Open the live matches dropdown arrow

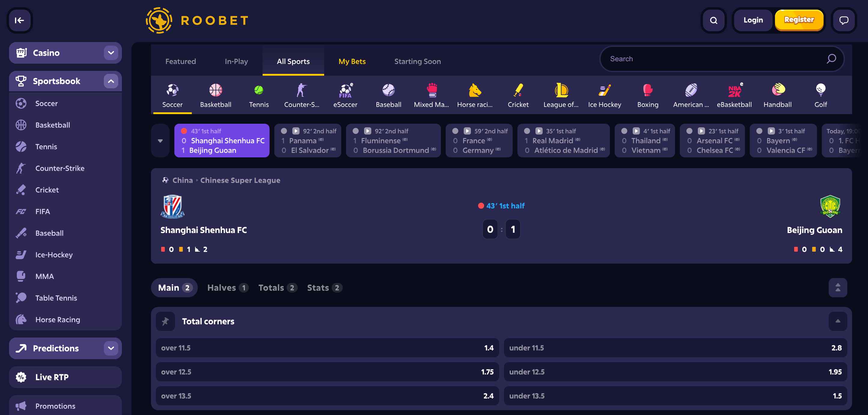[160, 141]
